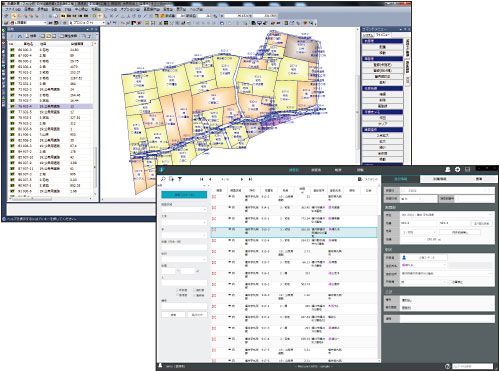Tick the lower-right checkbox of the four filter checkboxes

pyautogui.click(x=194, y=295)
